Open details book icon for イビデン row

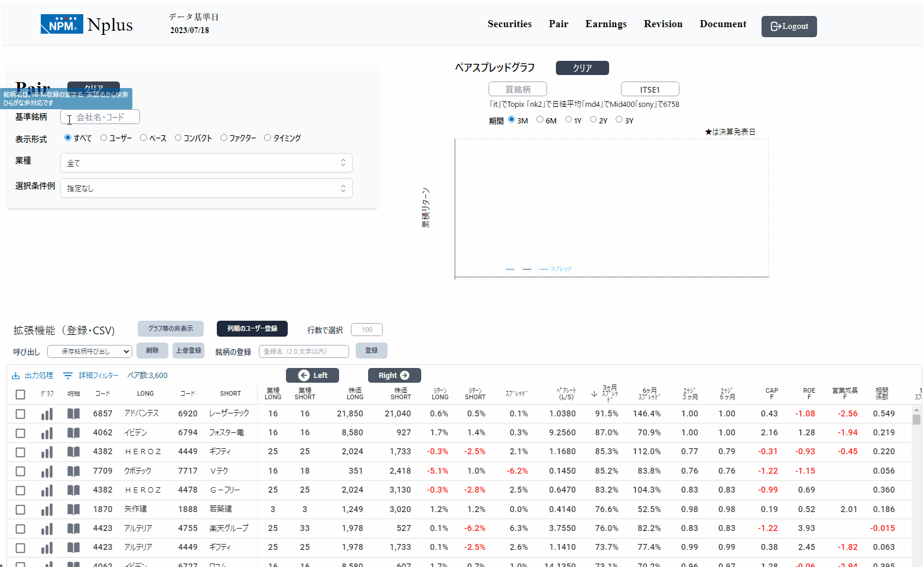tap(73, 433)
